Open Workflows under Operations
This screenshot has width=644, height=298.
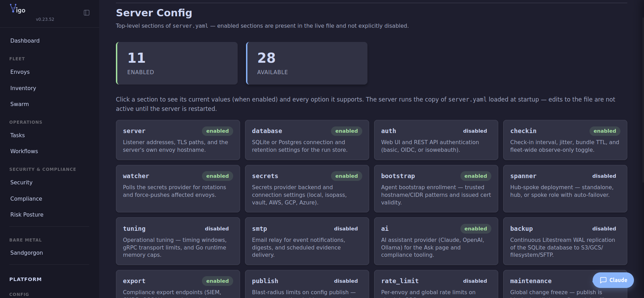pyautogui.click(x=24, y=151)
